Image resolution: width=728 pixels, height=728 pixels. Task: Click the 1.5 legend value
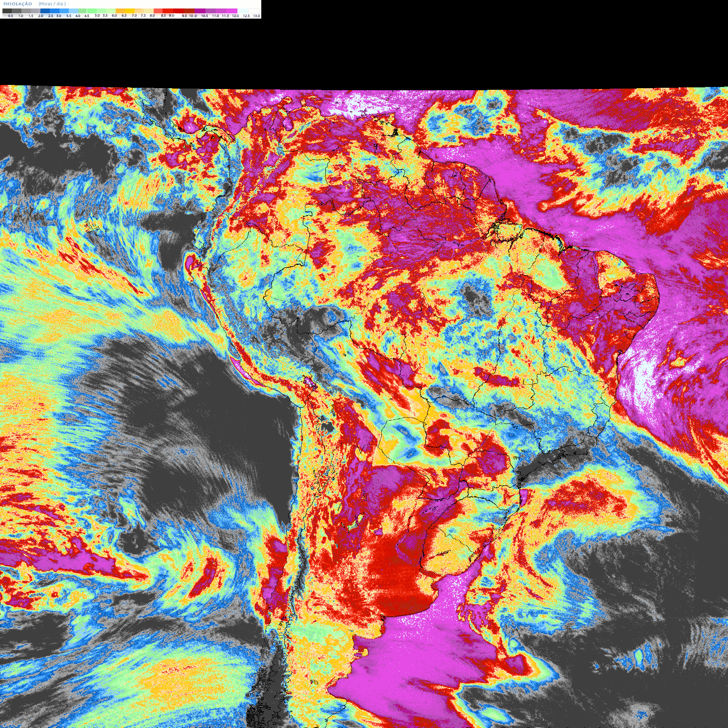[x=31, y=16]
